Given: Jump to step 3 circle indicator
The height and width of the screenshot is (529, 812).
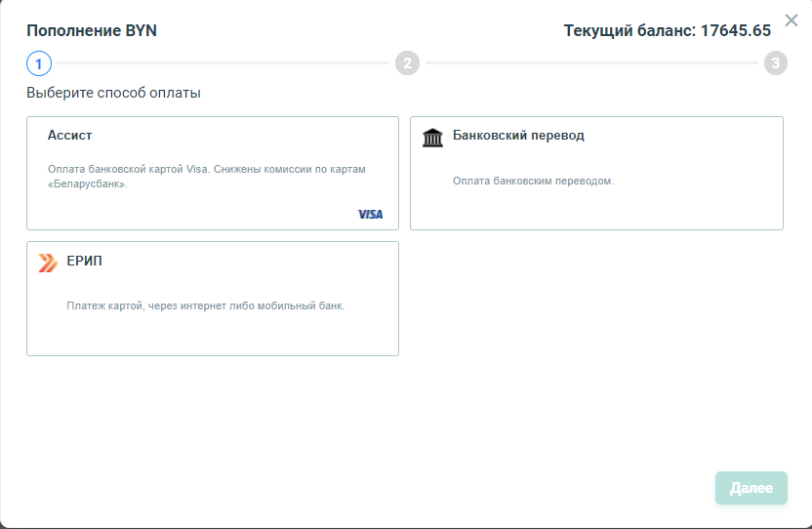Looking at the screenshot, I should pos(775,63).
